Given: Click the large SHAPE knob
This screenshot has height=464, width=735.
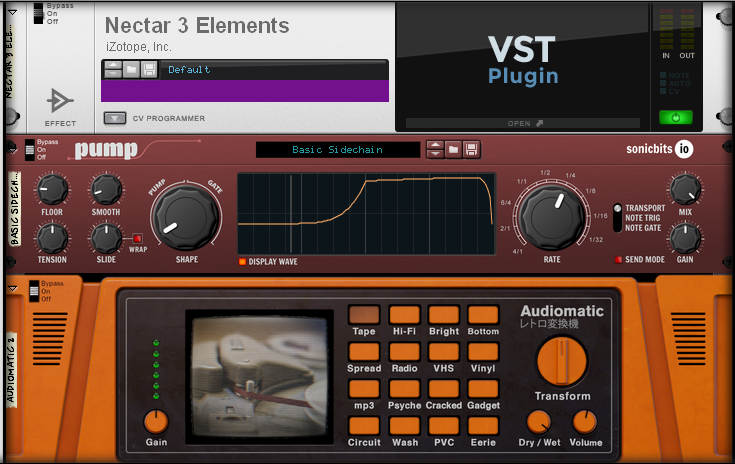Looking at the screenshot, I should point(186,217).
